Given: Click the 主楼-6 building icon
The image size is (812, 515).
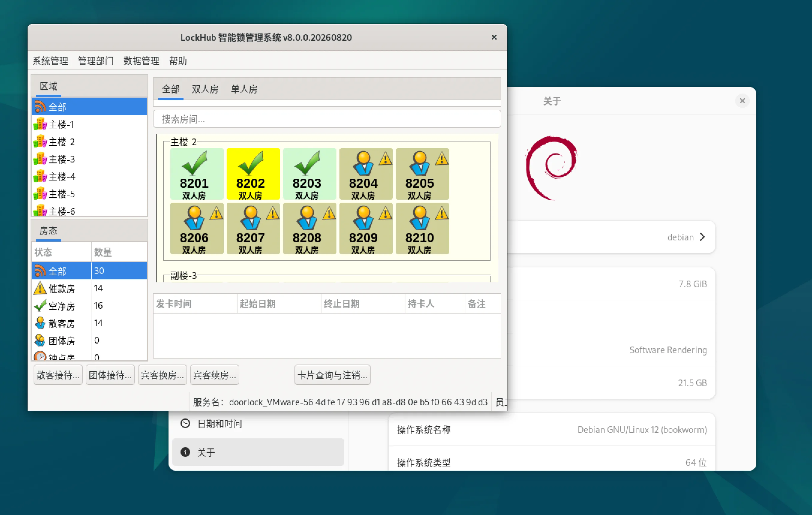Looking at the screenshot, I should click(40, 211).
